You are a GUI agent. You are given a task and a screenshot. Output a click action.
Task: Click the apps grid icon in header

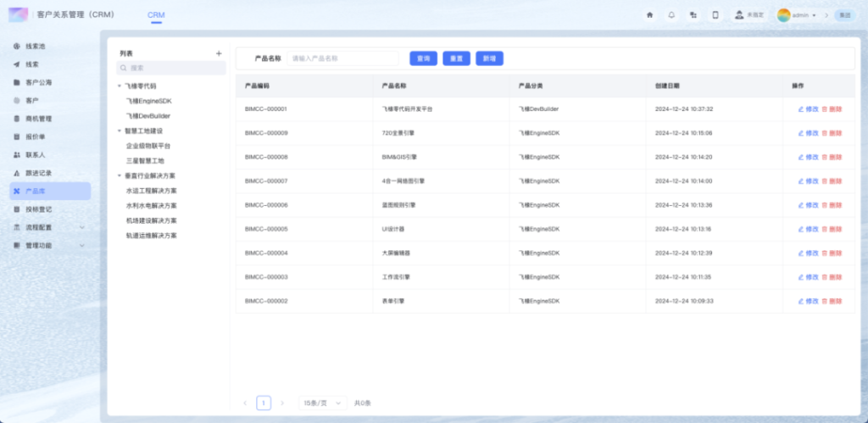[693, 14]
